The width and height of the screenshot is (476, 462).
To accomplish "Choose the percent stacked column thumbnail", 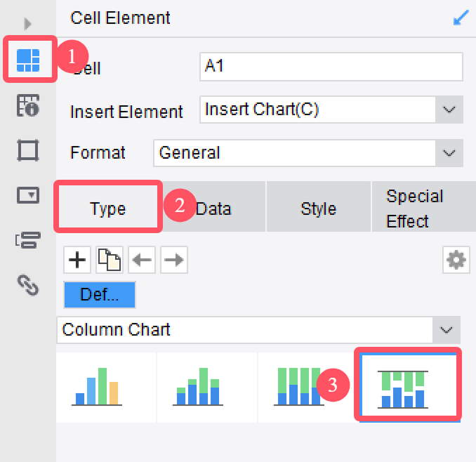I will 308,388.
